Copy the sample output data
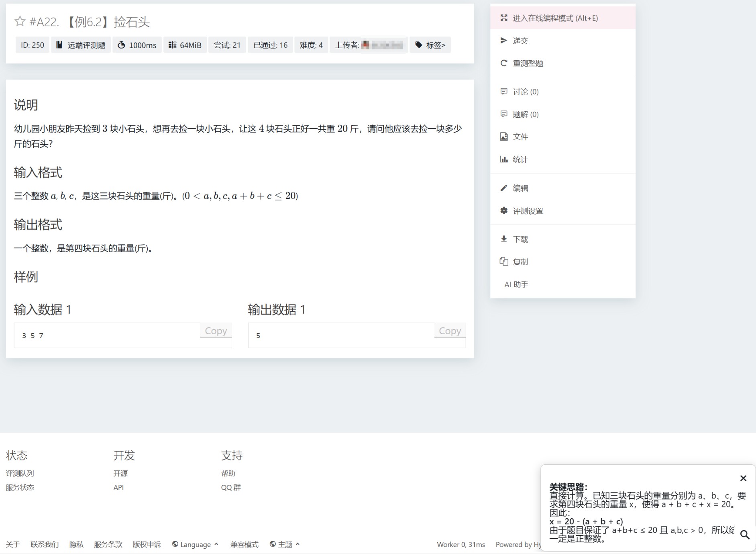 pos(450,331)
